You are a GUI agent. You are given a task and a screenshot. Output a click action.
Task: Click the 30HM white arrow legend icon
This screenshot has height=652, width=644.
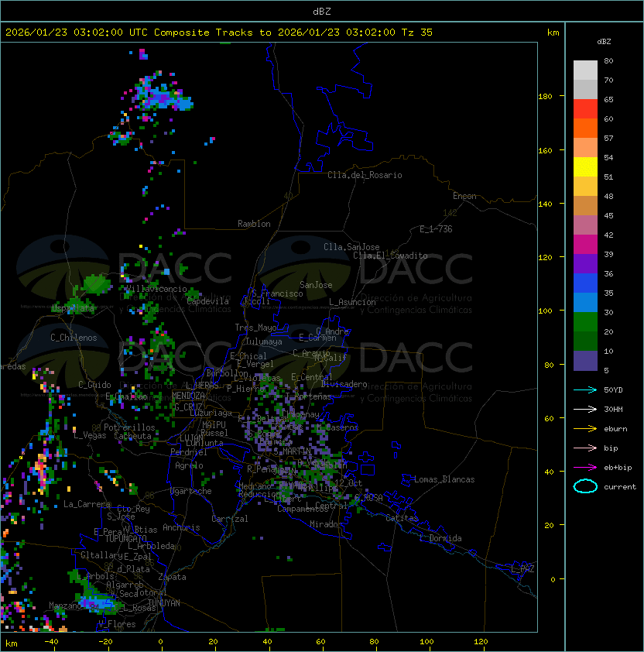(x=585, y=409)
